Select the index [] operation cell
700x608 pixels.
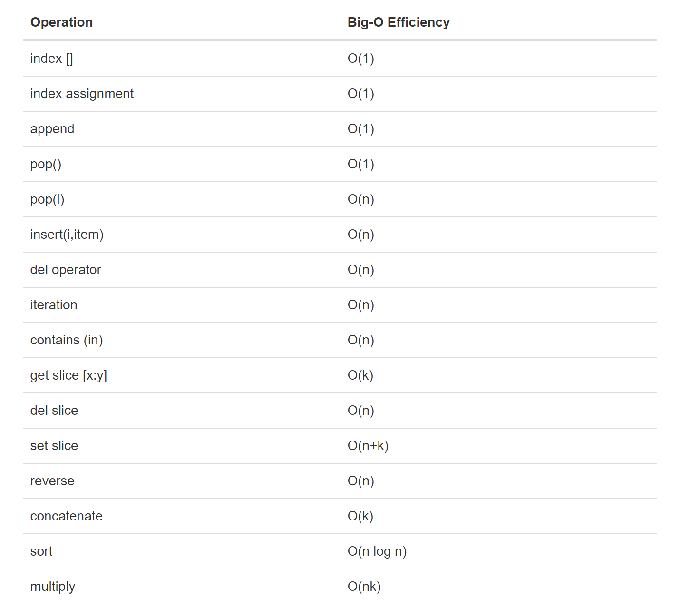coord(51,59)
